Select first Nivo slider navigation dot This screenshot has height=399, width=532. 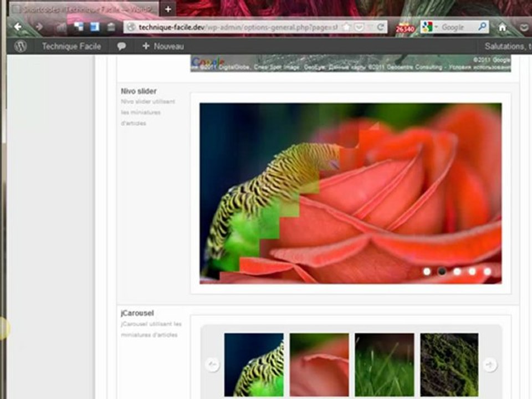[427, 272]
